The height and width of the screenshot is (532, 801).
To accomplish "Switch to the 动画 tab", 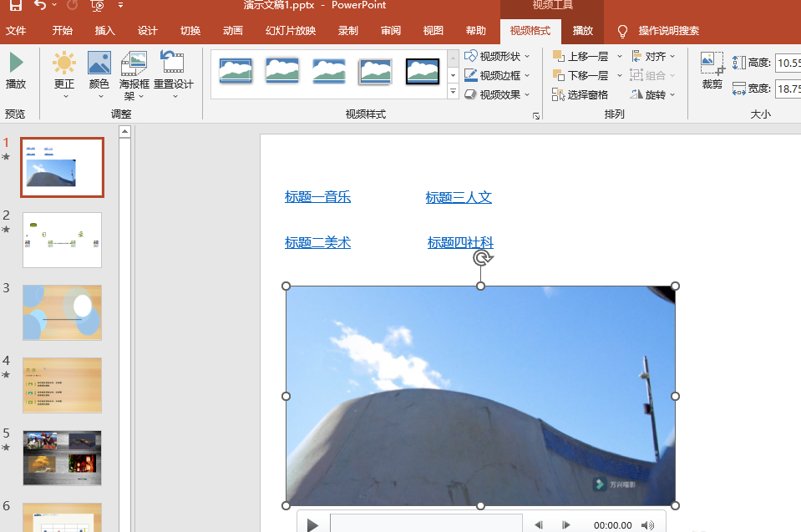I will pyautogui.click(x=233, y=31).
